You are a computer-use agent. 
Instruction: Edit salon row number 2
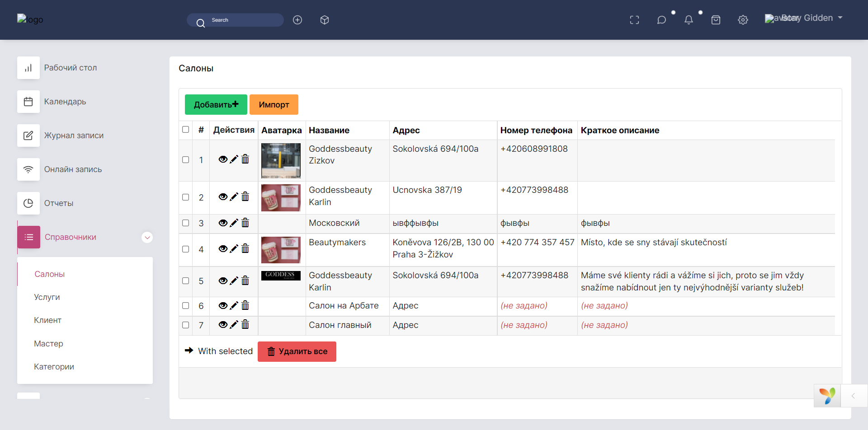pos(234,197)
